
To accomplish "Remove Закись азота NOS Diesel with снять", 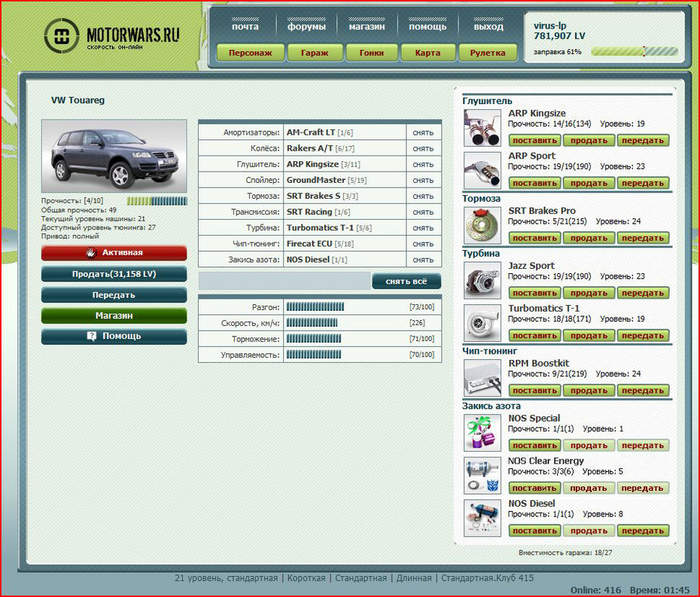I will tap(423, 260).
